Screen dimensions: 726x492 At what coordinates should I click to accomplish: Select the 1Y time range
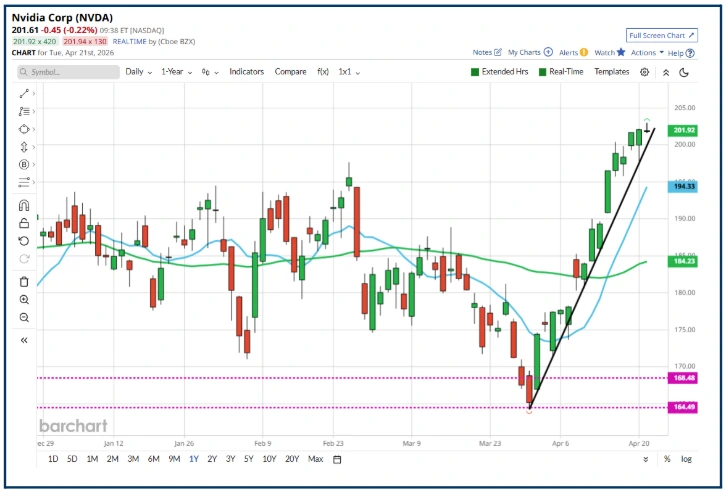click(194, 459)
